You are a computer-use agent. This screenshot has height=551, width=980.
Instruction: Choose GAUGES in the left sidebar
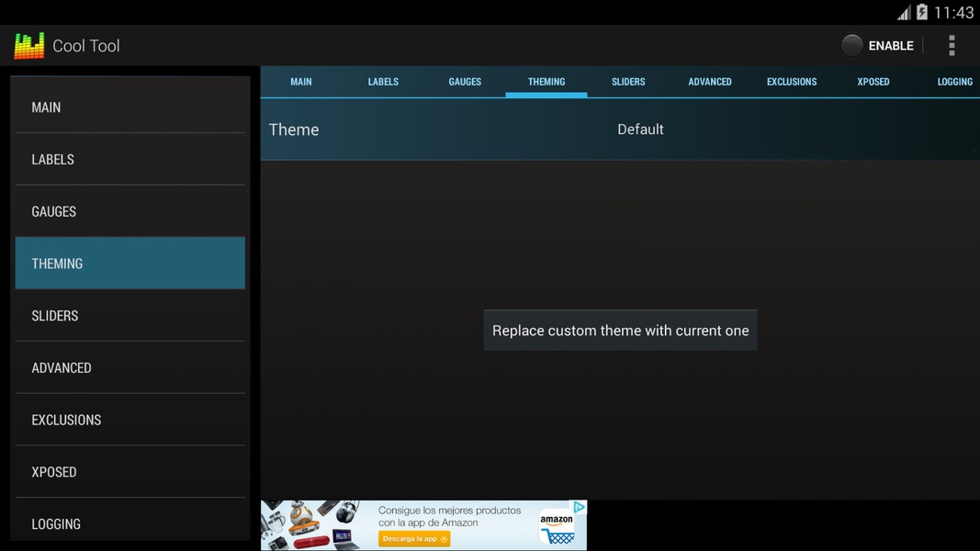click(130, 211)
